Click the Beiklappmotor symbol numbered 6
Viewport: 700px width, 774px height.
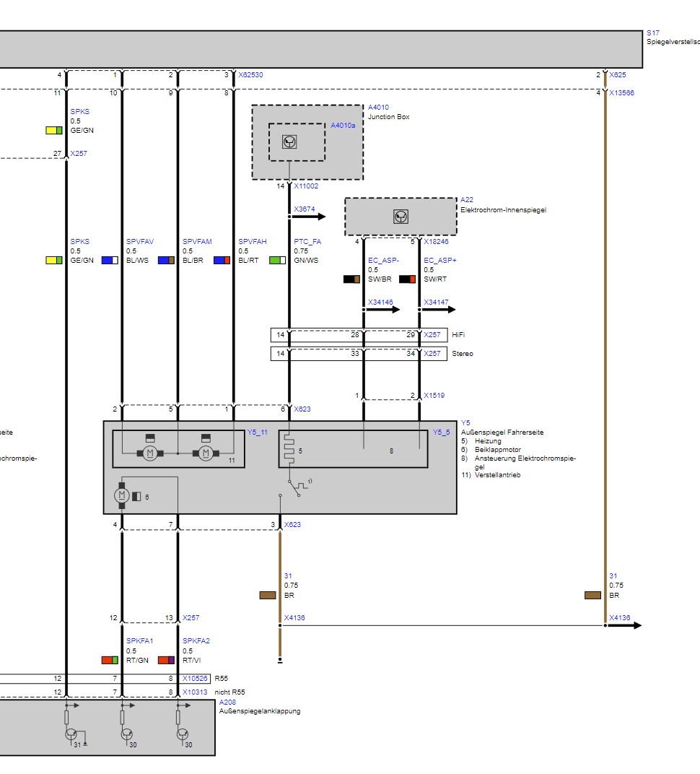coord(121,496)
